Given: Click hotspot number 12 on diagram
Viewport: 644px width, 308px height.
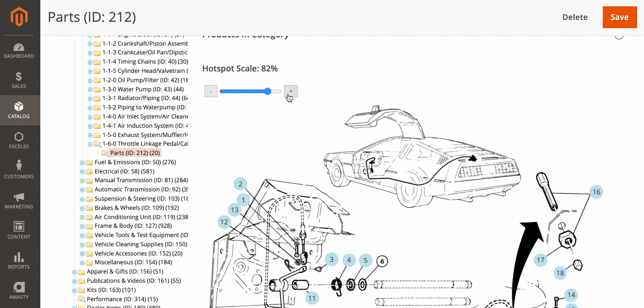Looking at the screenshot, I should 224,222.
